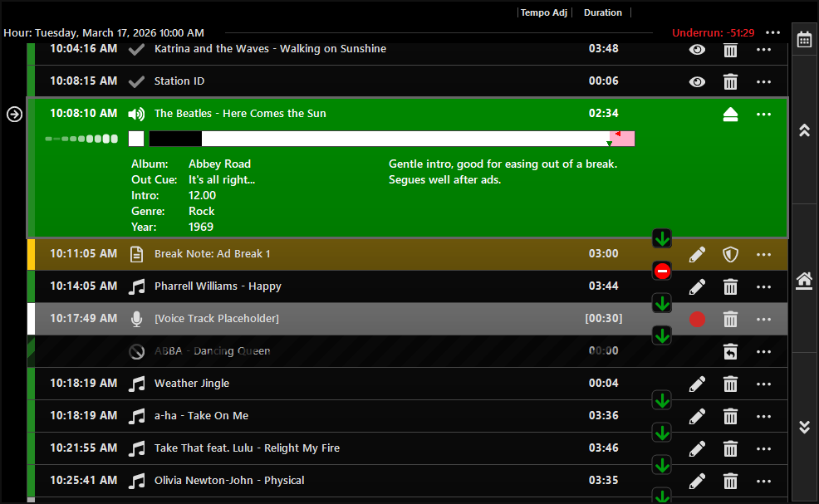
Task: Delete Katrina and the Waves log entry
Action: tap(730, 50)
